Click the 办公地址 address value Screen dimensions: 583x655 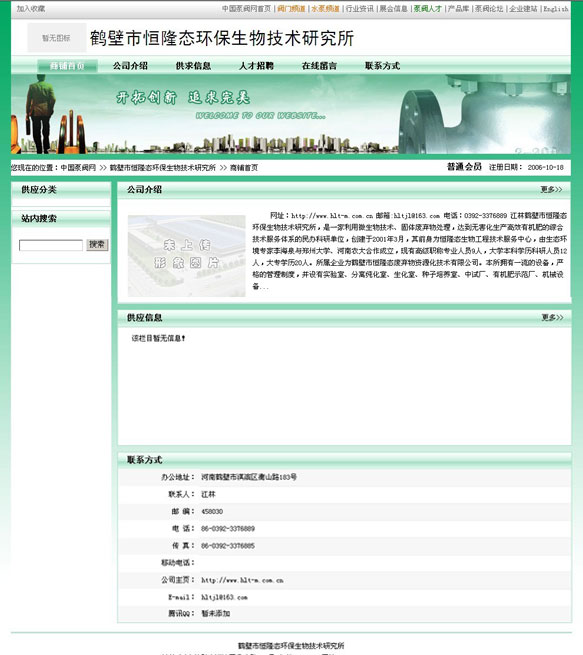(249, 477)
